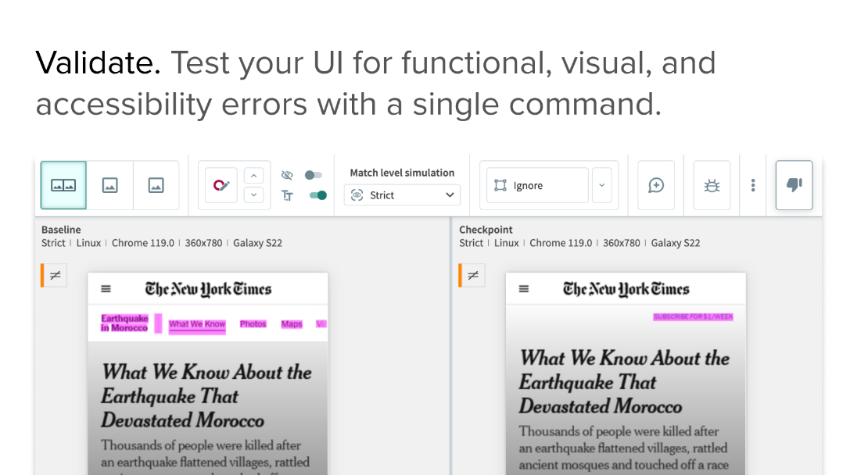This screenshot has height=475, width=868.
Task: Click the not-equal diff icon under Baseline
Action: tap(56, 275)
